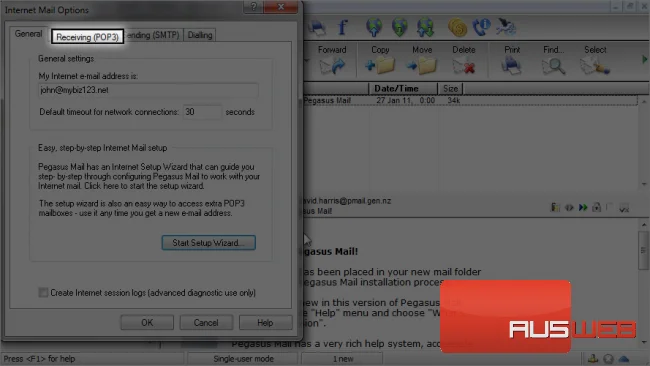This screenshot has height=366, width=650.
Task: Sort messages by Size column header
Action: click(x=450, y=88)
